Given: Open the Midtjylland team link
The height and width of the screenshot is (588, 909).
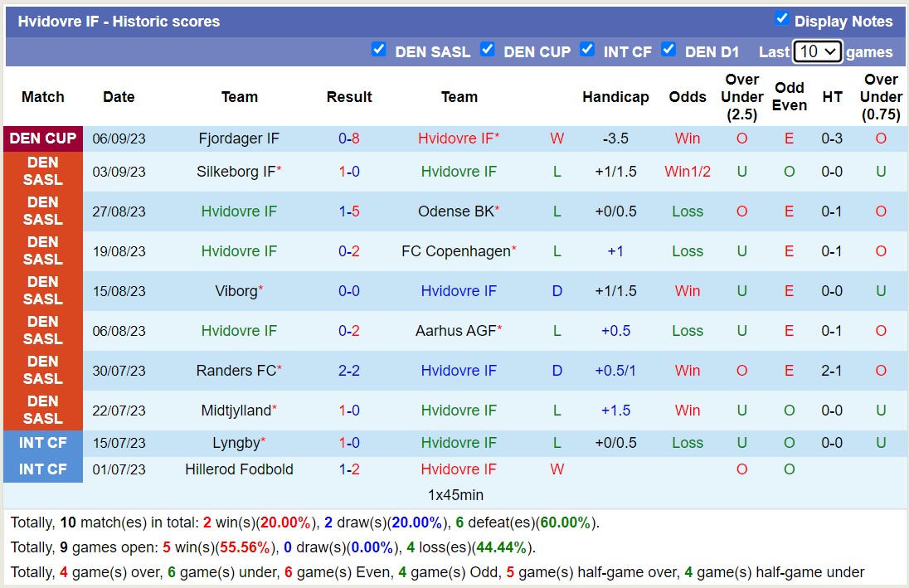Looking at the screenshot, I should pyautogui.click(x=240, y=411).
